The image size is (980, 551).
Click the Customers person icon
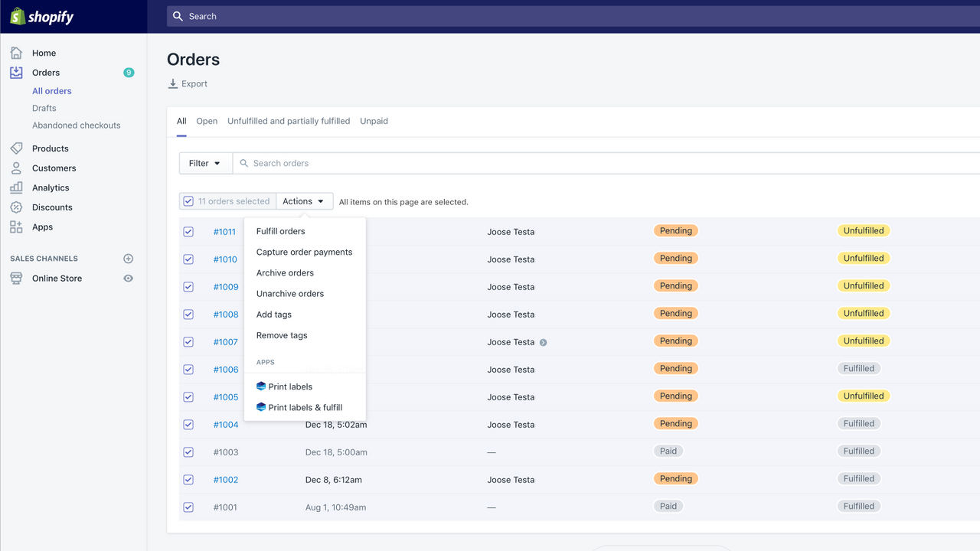click(16, 168)
